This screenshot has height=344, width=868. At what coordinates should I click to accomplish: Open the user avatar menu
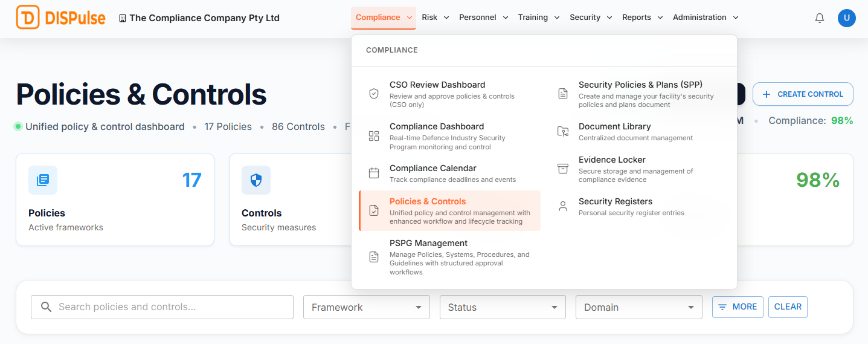point(846,18)
